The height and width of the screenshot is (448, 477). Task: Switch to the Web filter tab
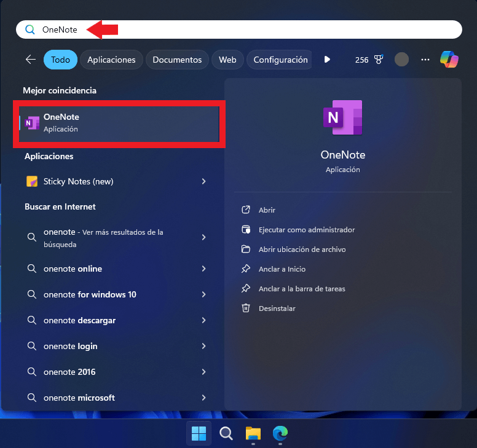pyautogui.click(x=227, y=60)
